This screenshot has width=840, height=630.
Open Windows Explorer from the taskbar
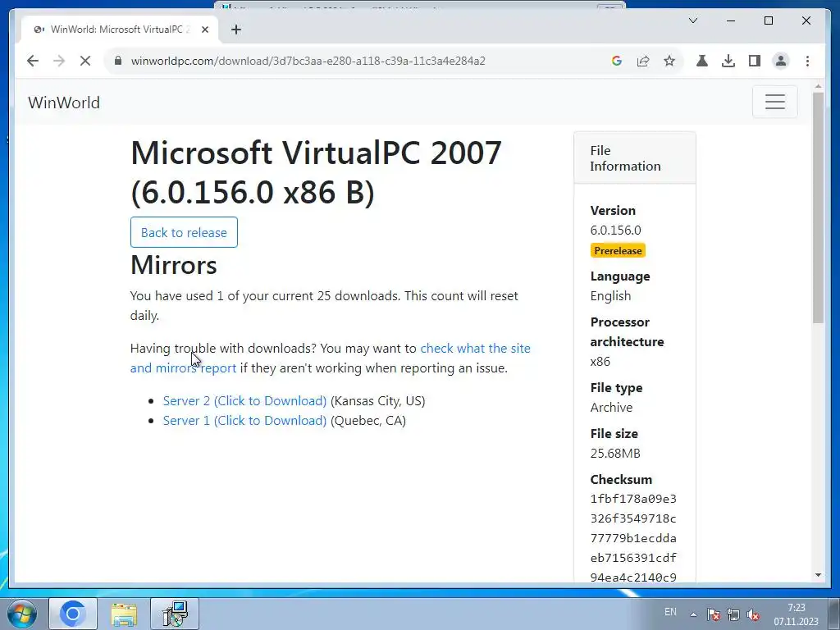(124, 614)
